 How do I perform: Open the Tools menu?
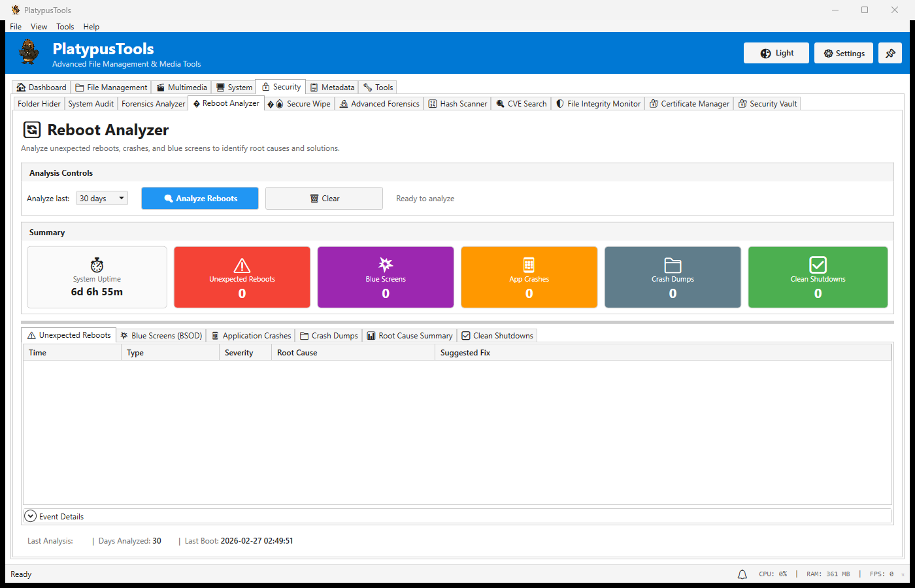click(x=65, y=27)
